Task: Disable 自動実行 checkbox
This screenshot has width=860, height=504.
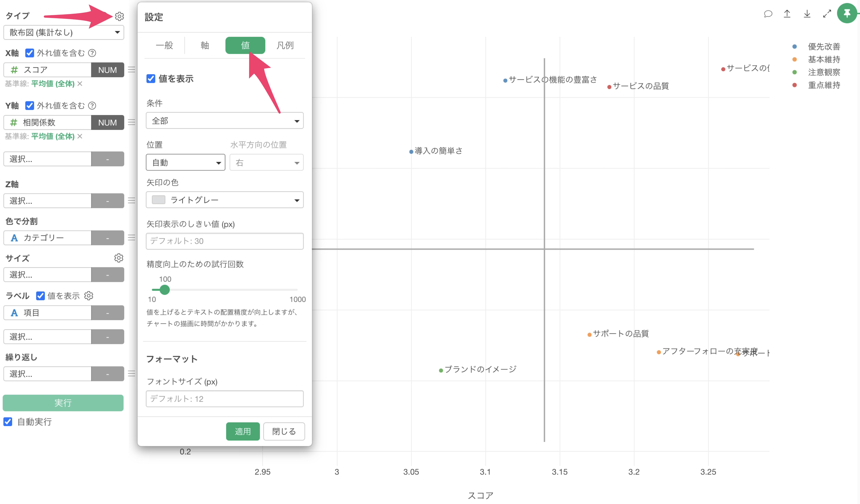Action: pyautogui.click(x=8, y=422)
